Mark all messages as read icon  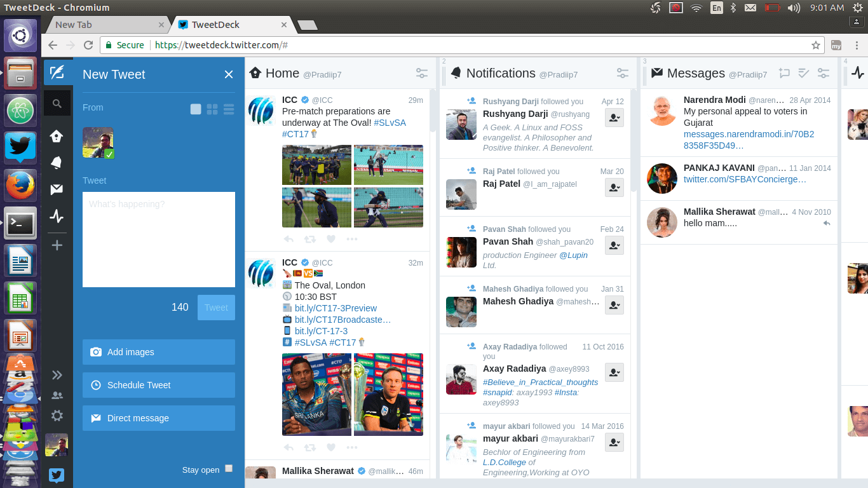pos(804,74)
